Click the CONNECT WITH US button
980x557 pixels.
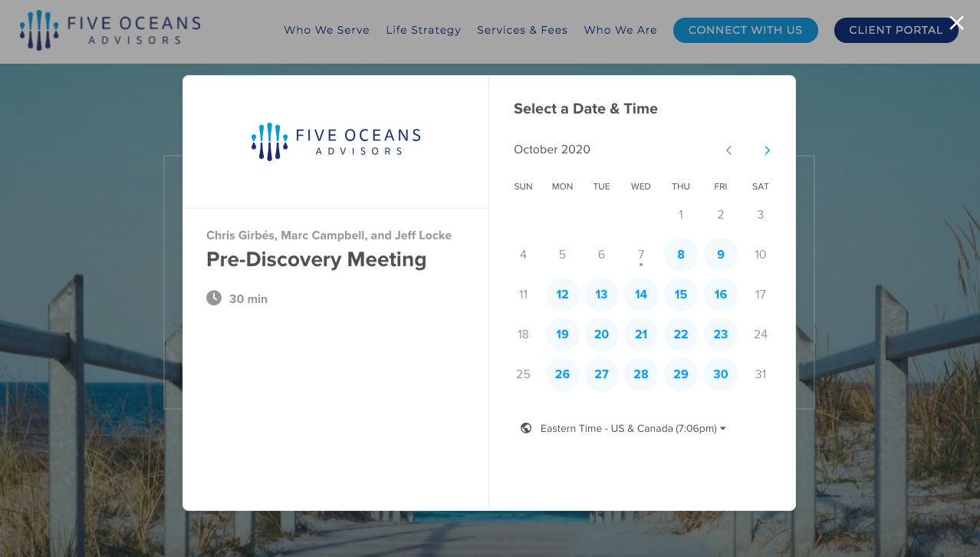(x=745, y=30)
